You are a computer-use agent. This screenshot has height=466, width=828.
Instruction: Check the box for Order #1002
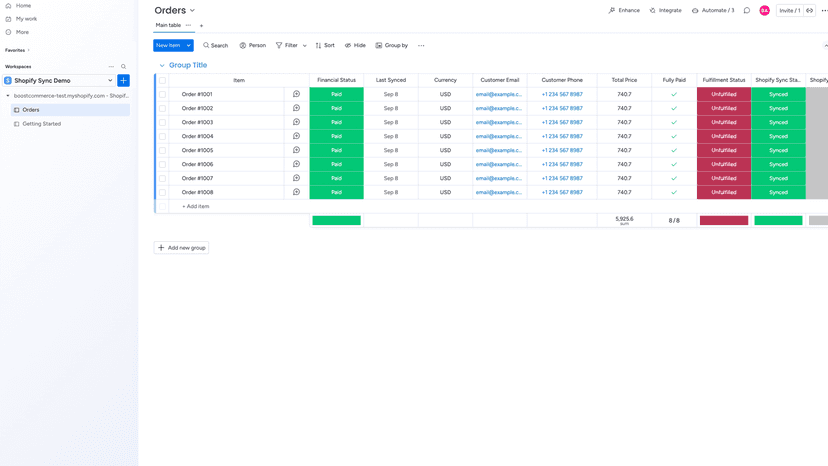163,108
